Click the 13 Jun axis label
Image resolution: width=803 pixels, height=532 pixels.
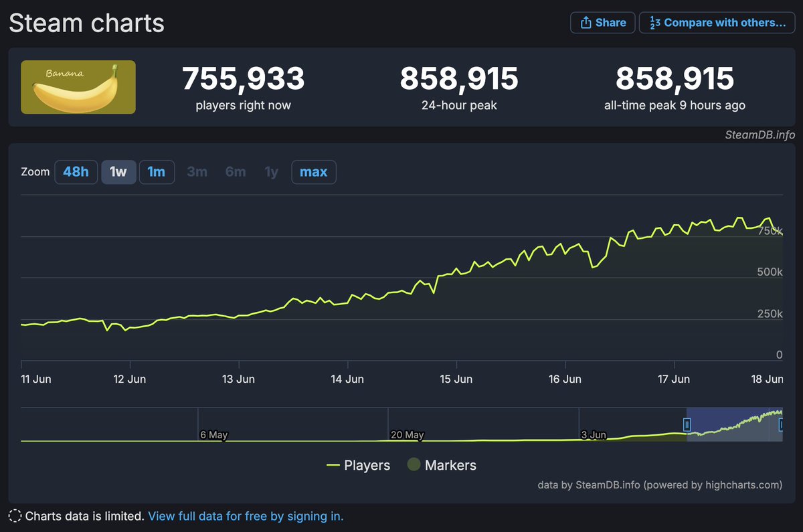(x=238, y=379)
